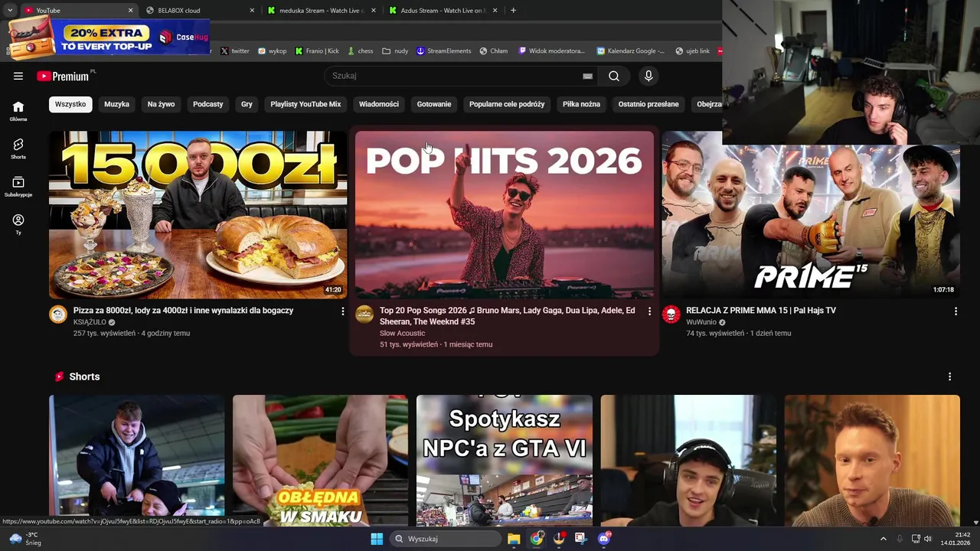Open the StreamElements bookmark
The width and height of the screenshot is (980, 551).
[x=443, y=51]
